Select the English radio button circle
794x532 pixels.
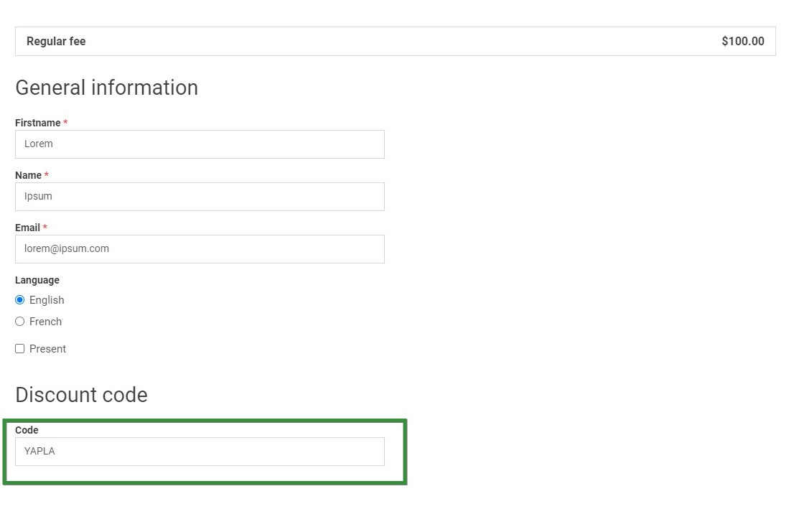[x=20, y=300]
